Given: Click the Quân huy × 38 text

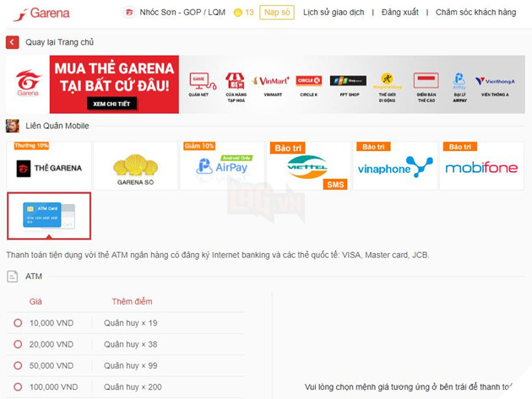Looking at the screenshot, I should 131,344.
